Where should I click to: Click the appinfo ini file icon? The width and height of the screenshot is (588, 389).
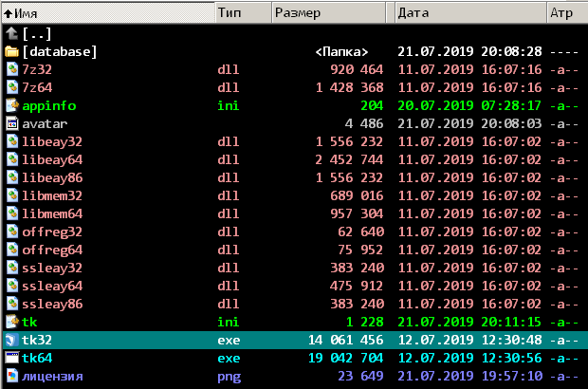point(11,105)
